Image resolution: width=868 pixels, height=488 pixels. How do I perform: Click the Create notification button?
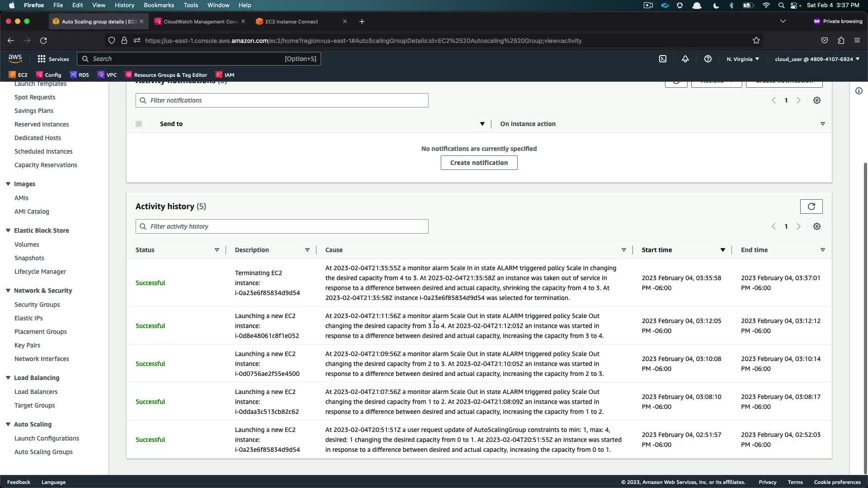click(479, 163)
